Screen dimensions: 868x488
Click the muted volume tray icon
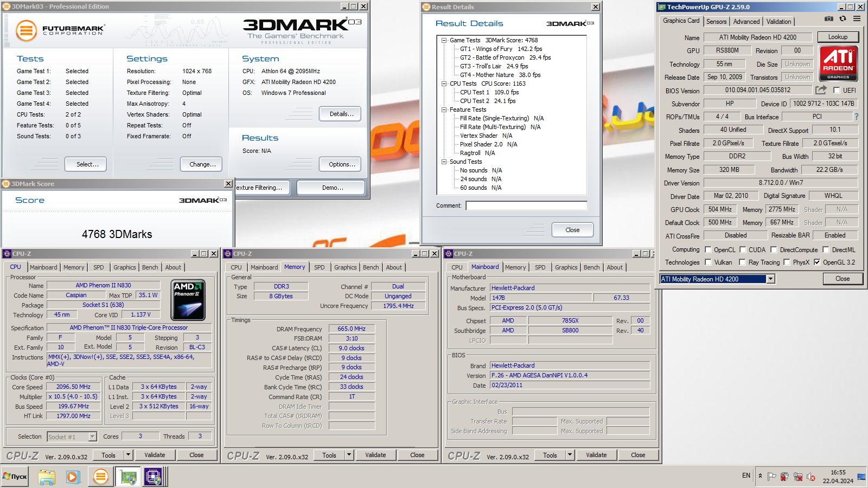click(x=811, y=477)
